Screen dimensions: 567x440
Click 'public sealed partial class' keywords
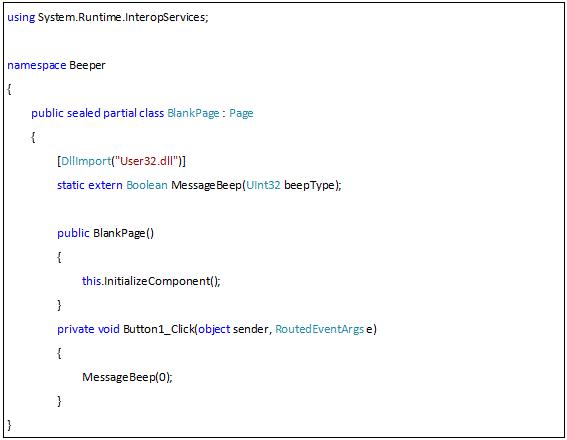click(98, 113)
